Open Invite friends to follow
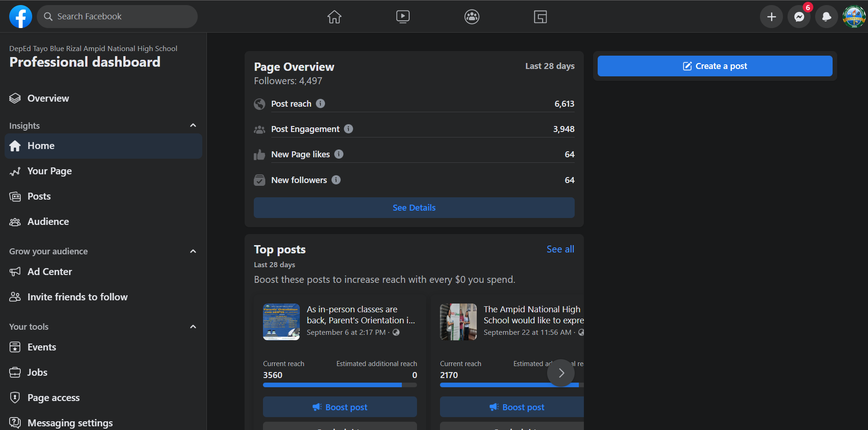868x430 pixels. pos(103,297)
